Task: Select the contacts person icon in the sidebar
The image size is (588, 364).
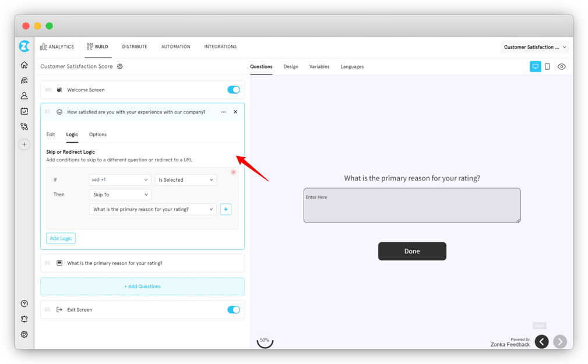Action: pos(24,96)
